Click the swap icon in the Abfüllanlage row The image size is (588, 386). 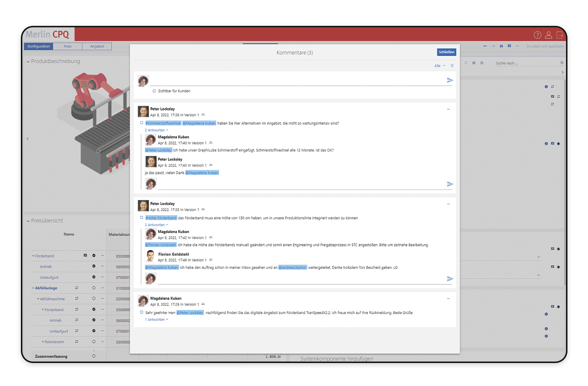[x=77, y=288]
